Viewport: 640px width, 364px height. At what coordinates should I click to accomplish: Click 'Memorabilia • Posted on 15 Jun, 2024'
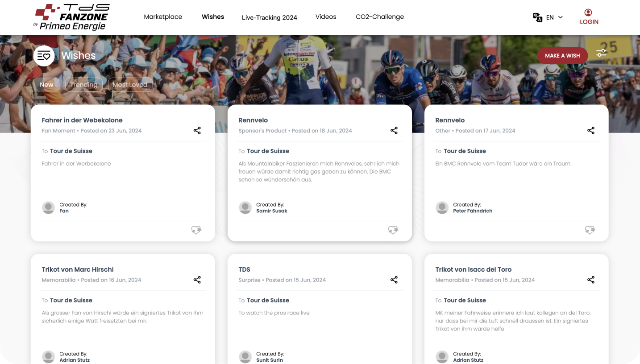(485, 280)
